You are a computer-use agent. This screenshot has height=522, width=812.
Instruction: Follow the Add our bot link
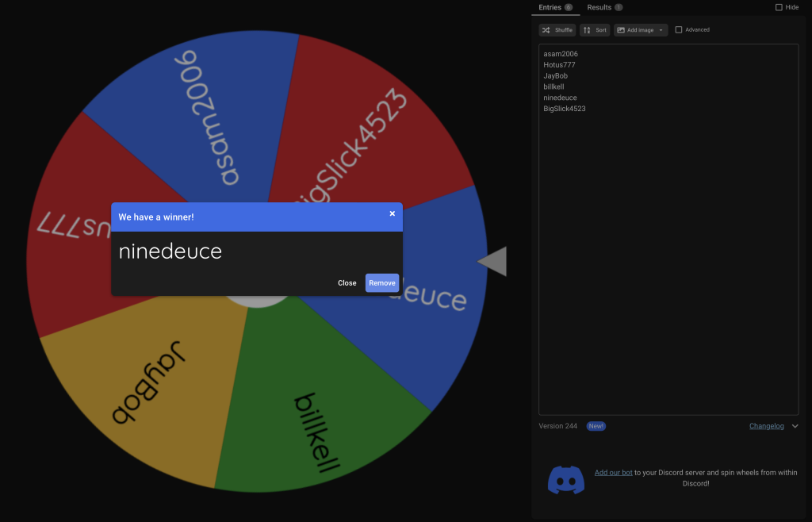pyautogui.click(x=613, y=472)
